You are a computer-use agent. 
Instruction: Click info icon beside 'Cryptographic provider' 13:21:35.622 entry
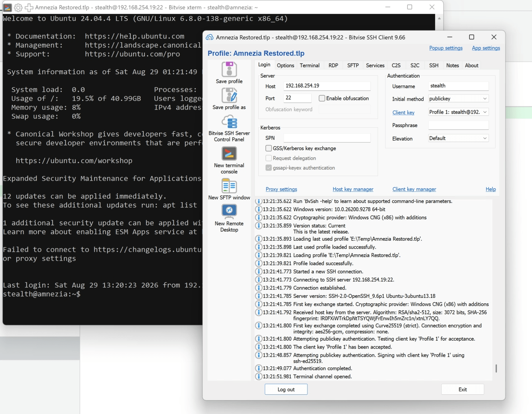coord(259,218)
